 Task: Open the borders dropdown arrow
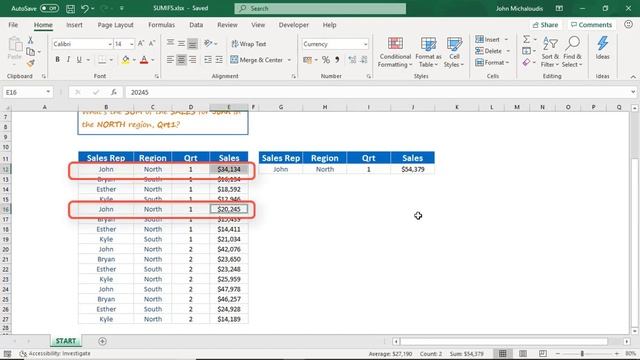click(x=111, y=60)
